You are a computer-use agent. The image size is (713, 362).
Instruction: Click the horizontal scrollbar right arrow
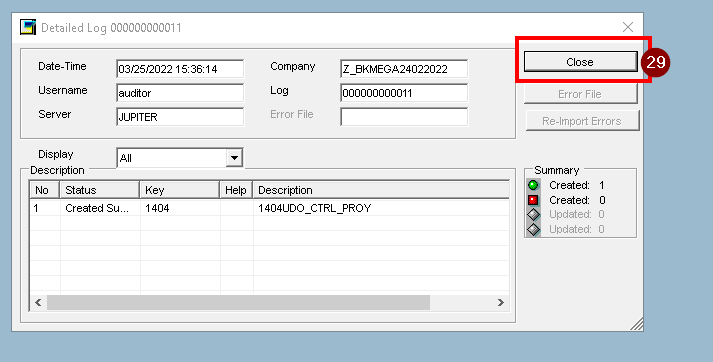[x=501, y=302]
